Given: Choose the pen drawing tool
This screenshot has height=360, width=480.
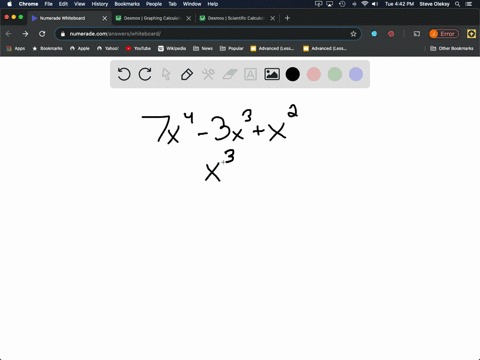Looking at the screenshot, I should pos(187,74).
